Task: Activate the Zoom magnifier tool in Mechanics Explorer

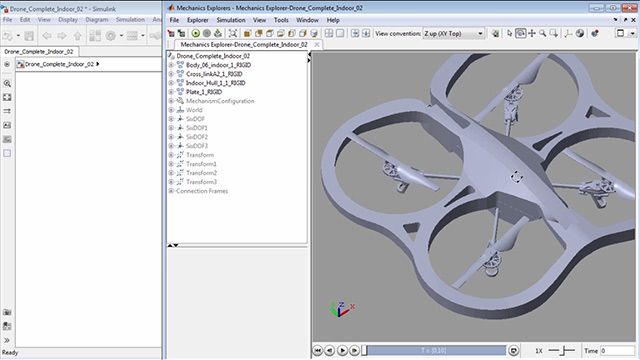Action: click(x=542, y=33)
